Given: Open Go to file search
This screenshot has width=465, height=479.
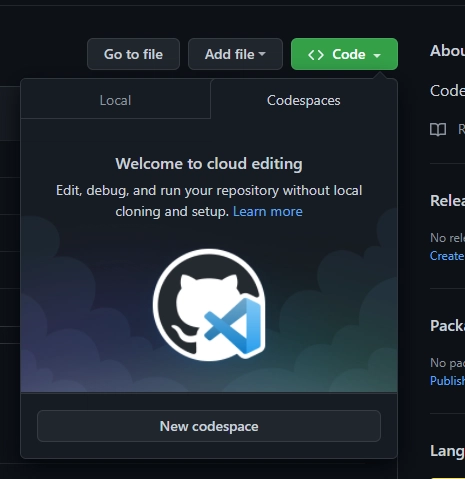Looking at the screenshot, I should (133, 54).
